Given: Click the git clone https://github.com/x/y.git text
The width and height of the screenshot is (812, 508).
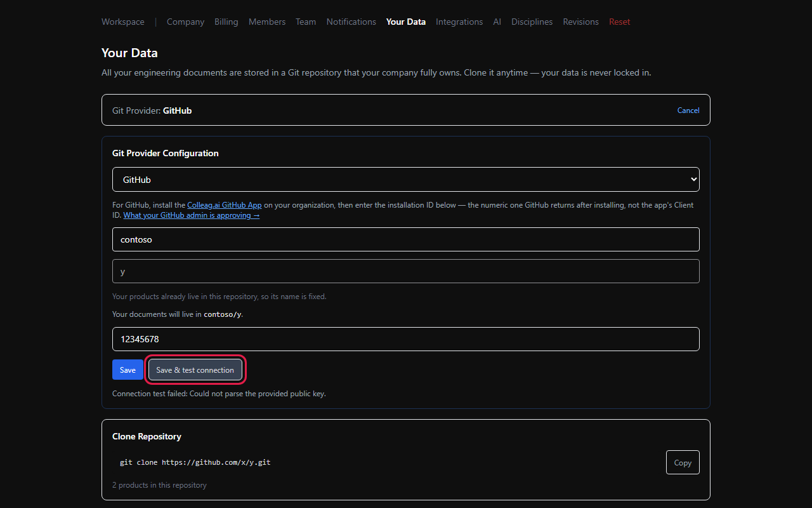Looking at the screenshot, I should click(x=195, y=462).
